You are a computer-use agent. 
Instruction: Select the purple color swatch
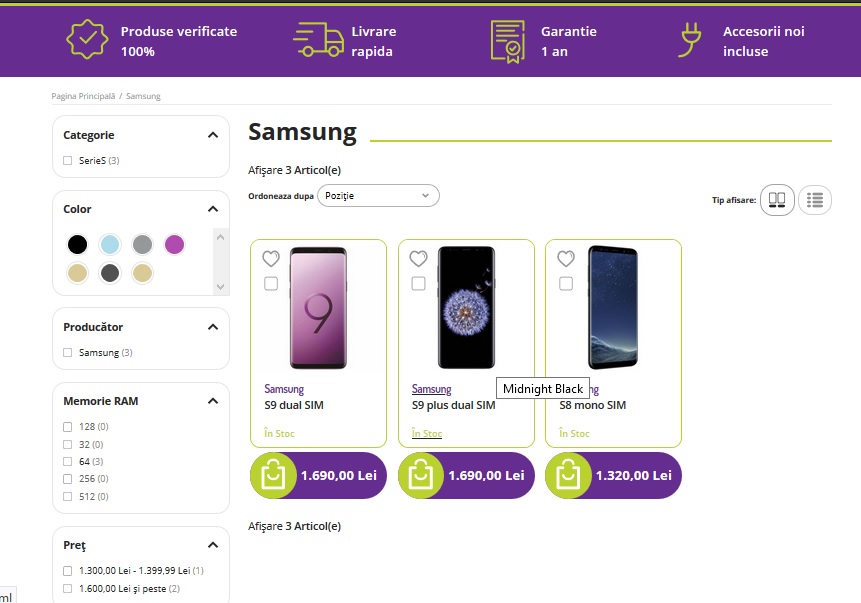[x=175, y=244]
